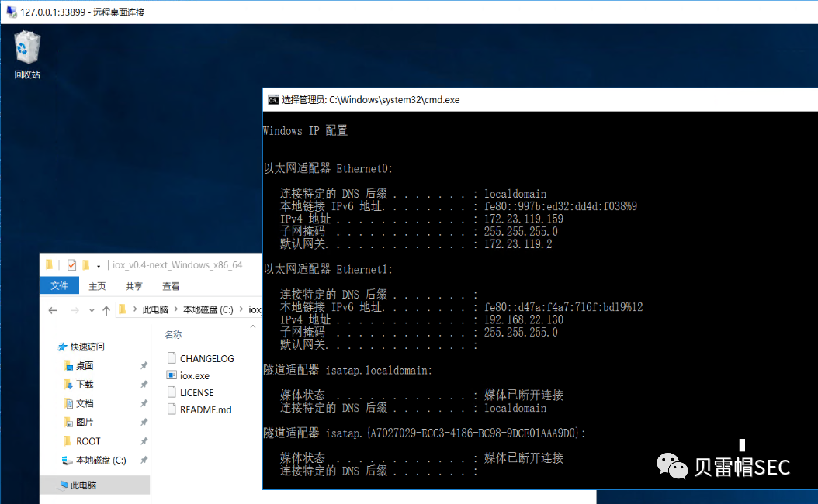Viewport: 818px width, 504px height.
Task: Open the Recycle Bin desktop icon
Action: [26, 49]
